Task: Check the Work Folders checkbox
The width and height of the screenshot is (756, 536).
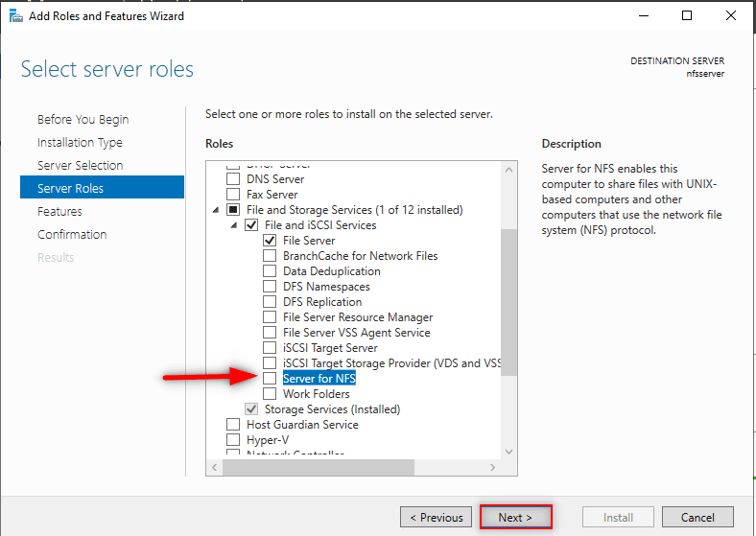Action: (270, 394)
